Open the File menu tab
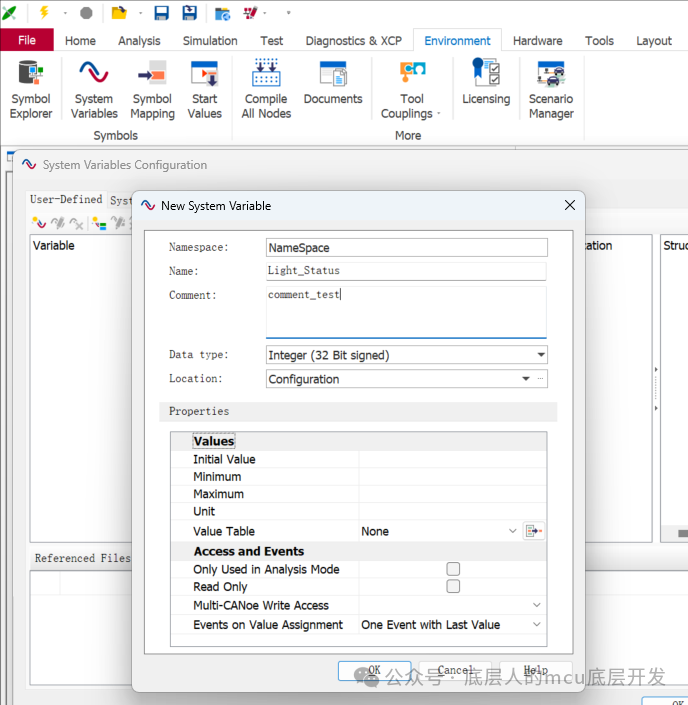The width and height of the screenshot is (688, 705). (x=27, y=40)
